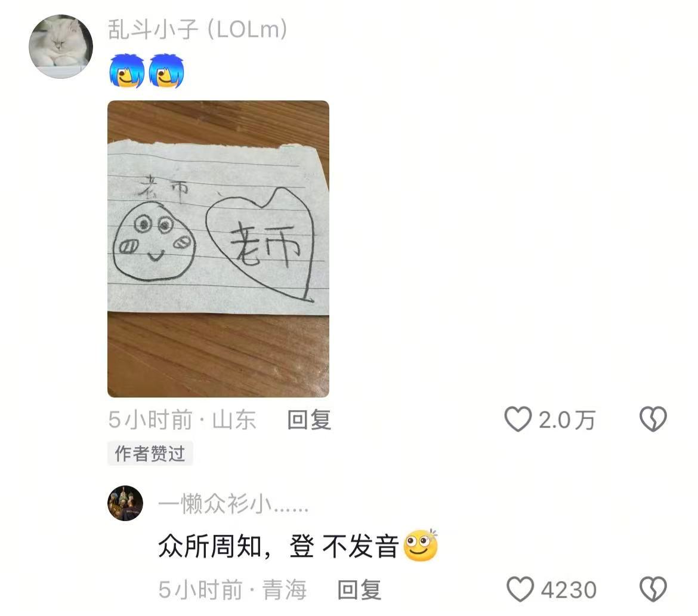This screenshot has height=616, width=698.
Task: Like the comment by 乱斗小子
Action: 518,419
